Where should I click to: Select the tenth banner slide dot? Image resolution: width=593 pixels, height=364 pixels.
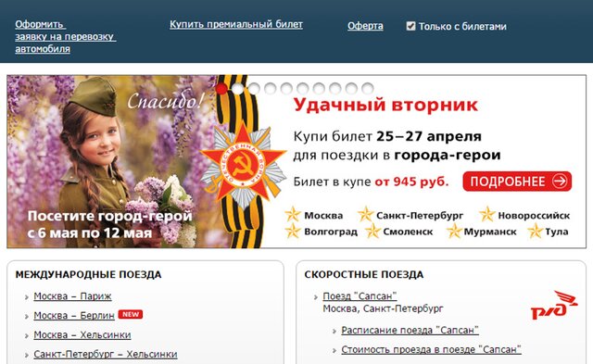[x=368, y=89]
